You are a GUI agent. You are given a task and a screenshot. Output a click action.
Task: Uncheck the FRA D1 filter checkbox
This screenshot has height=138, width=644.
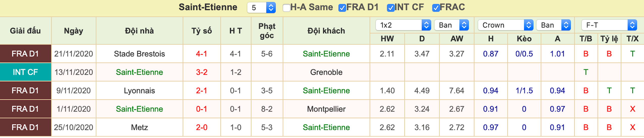click(x=342, y=8)
